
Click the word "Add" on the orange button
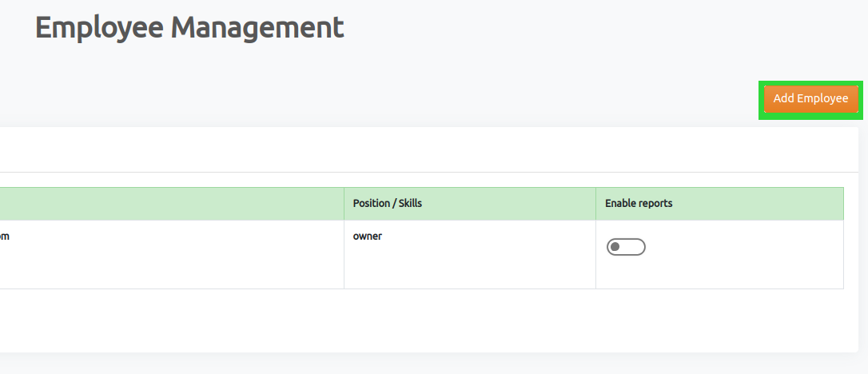(x=783, y=99)
